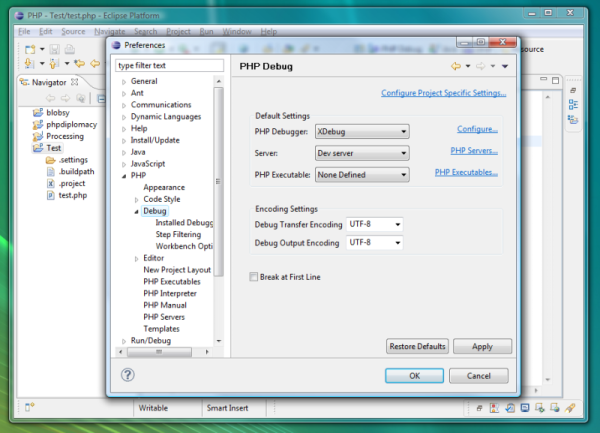Collapse the PHP preferences node

[x=124, y=176]
